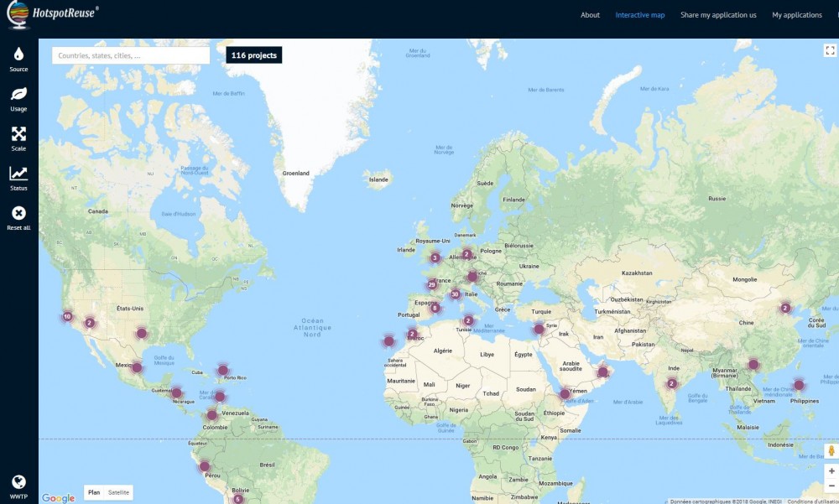Click the WWTP globe icon

(x=18, y=481)
